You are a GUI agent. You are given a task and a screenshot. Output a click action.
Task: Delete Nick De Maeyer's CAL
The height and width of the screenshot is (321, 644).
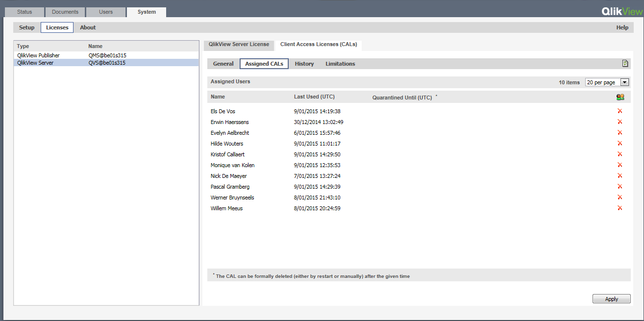[619, 176]
